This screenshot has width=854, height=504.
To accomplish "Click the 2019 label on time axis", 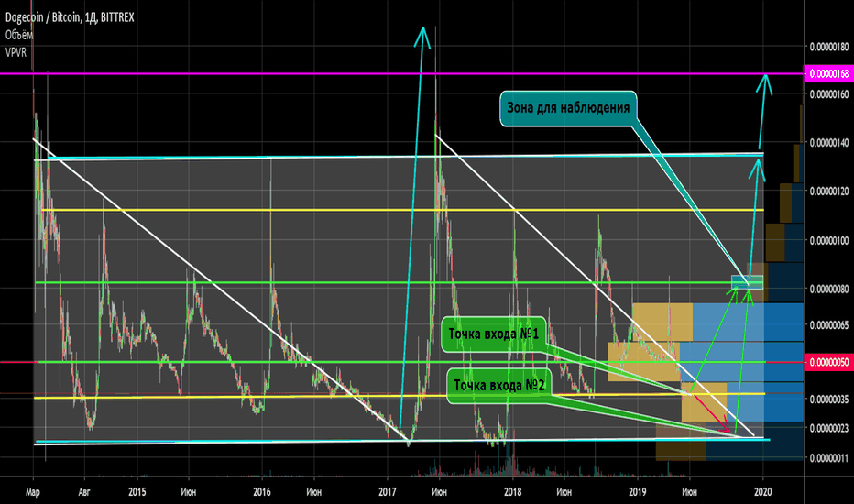I will pos(638,492).
